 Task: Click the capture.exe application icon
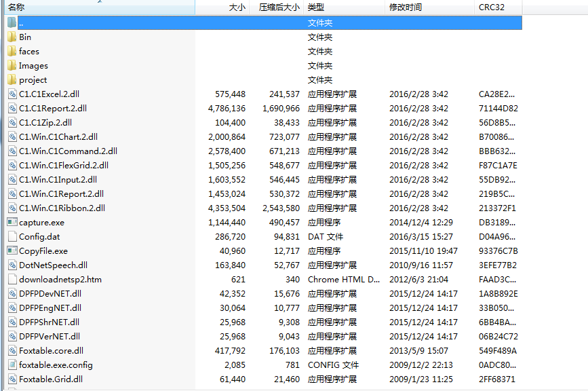tap(12, 222)
